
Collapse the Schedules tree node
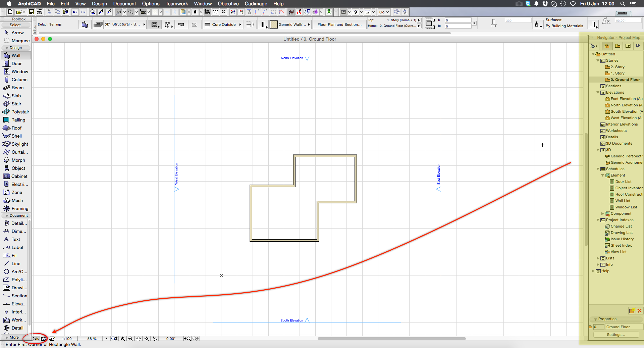click(x=598, y=169)
